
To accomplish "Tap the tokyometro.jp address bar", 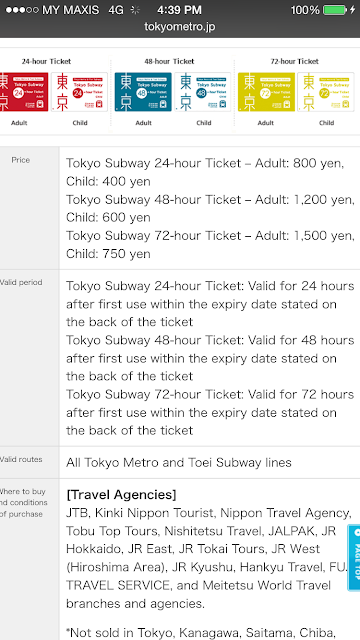I will (180, 27).
